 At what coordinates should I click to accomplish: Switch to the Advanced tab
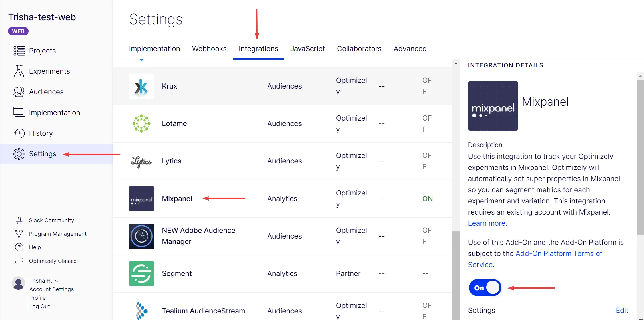(x=410, y=49)
